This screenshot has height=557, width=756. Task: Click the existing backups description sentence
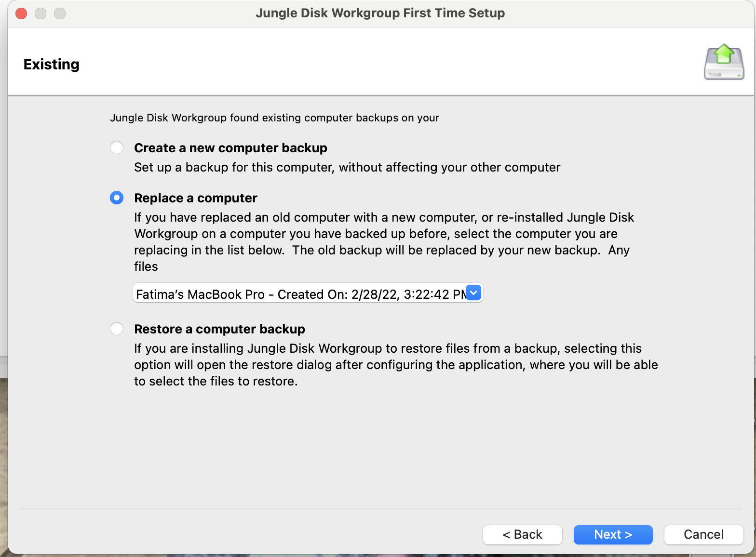pos(275,118)
